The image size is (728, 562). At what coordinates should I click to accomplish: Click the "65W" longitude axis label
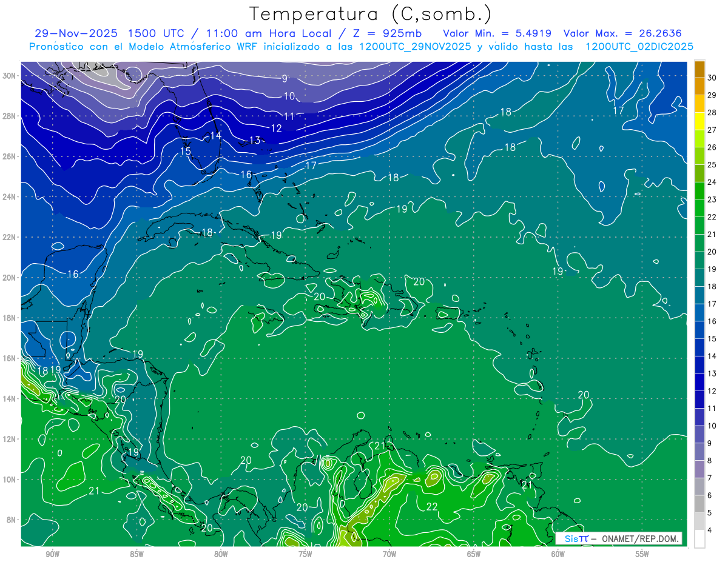(x=474, y=554)
